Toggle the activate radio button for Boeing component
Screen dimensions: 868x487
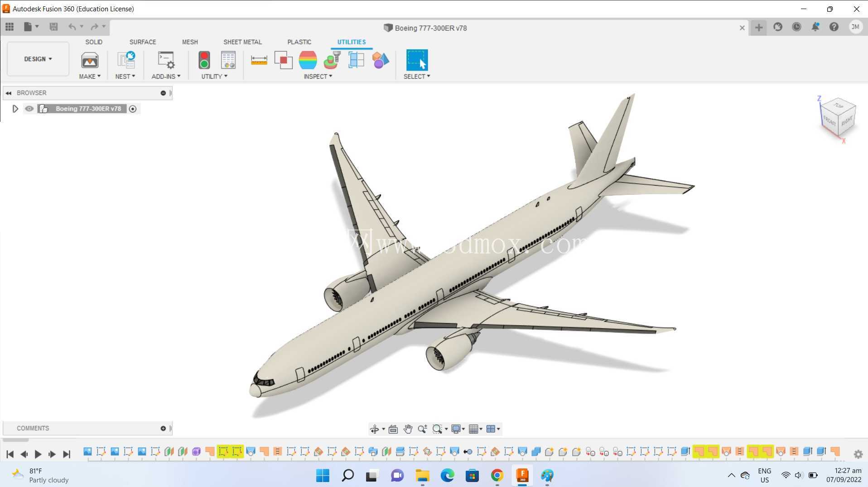[x=133, y=109]
